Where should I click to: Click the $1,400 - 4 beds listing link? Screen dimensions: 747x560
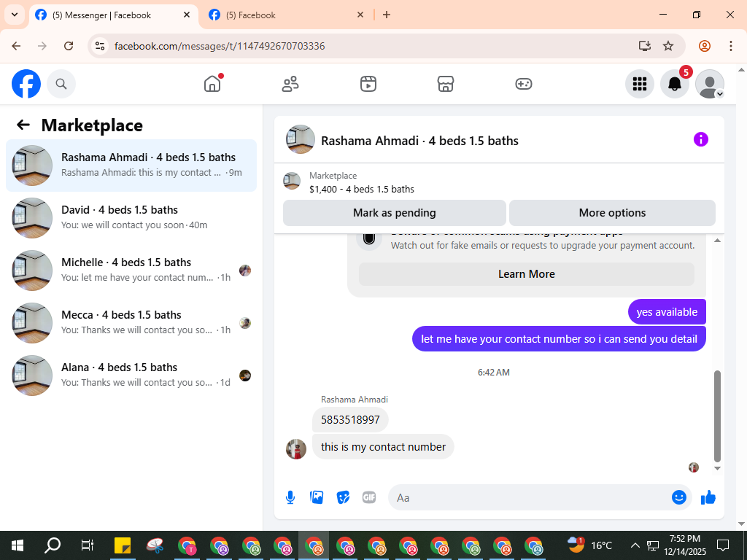(362, 189)
